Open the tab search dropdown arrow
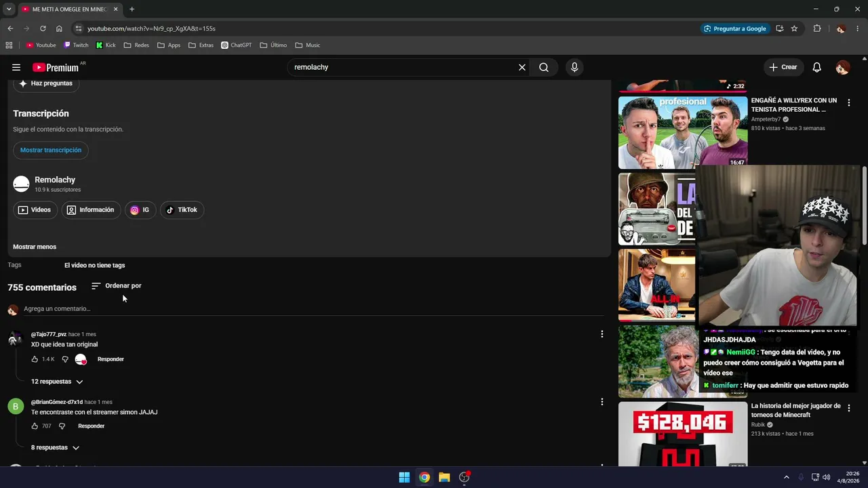Image resolution: width=868 pixels, height=488 pixels. (9, 9)
